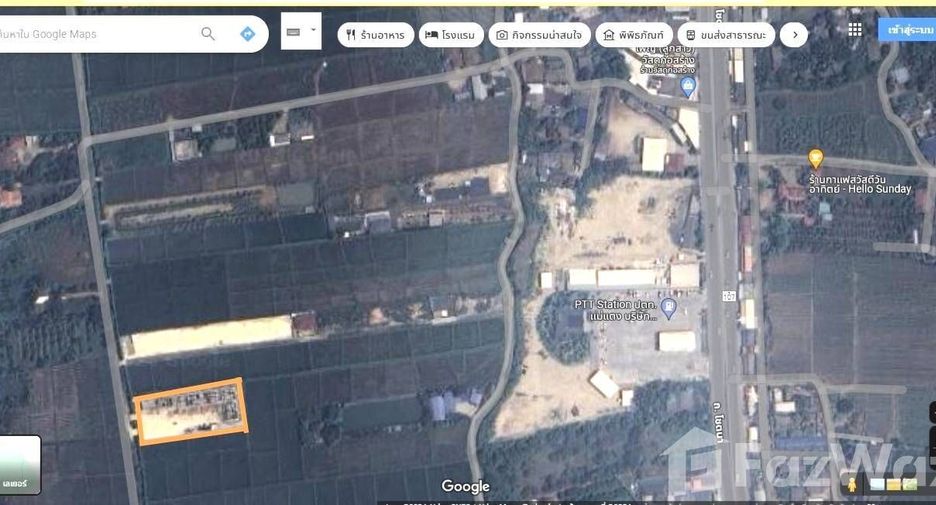
Task: Select the ร้านอาหาร restaurants filter chip
Action: pos(375,35)
